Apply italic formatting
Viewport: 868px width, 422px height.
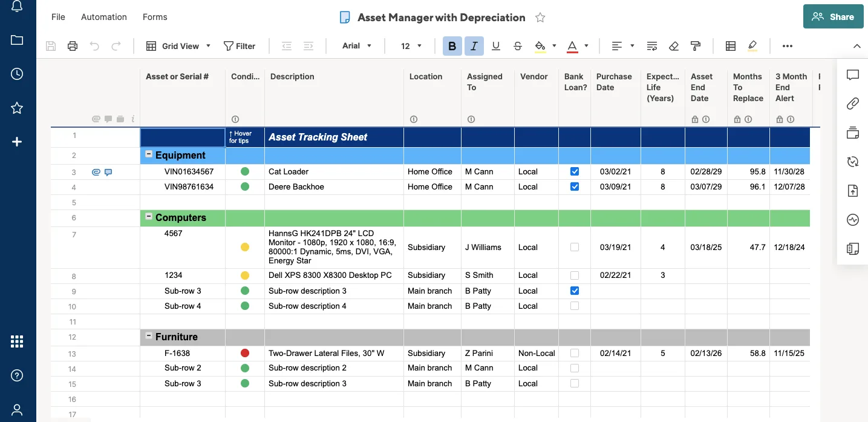point(474,45)
